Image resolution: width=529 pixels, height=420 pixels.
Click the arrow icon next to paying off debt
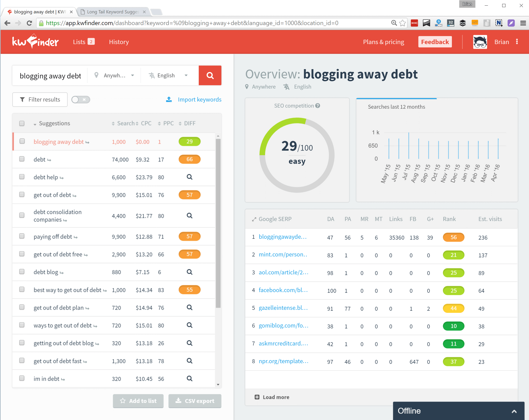[76, 237]
